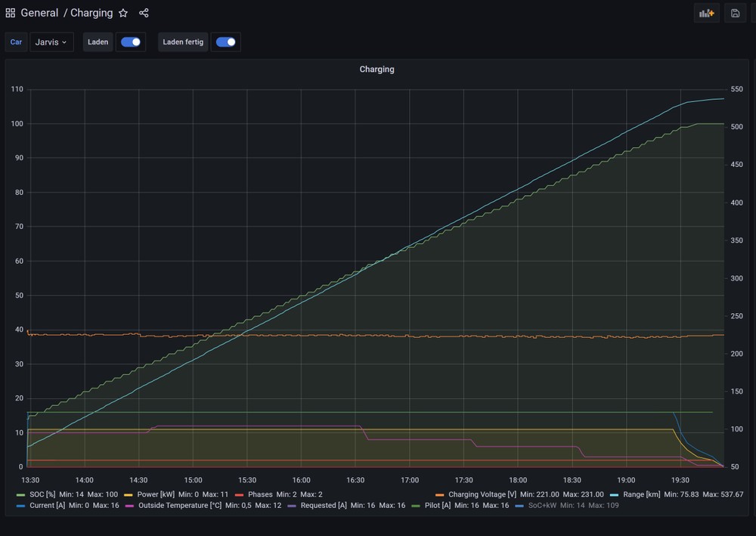Image resolution: width=756 pixels, height=536 pixels.
Task: Go to the General folder breadcrumb
Action: point(39,13)
